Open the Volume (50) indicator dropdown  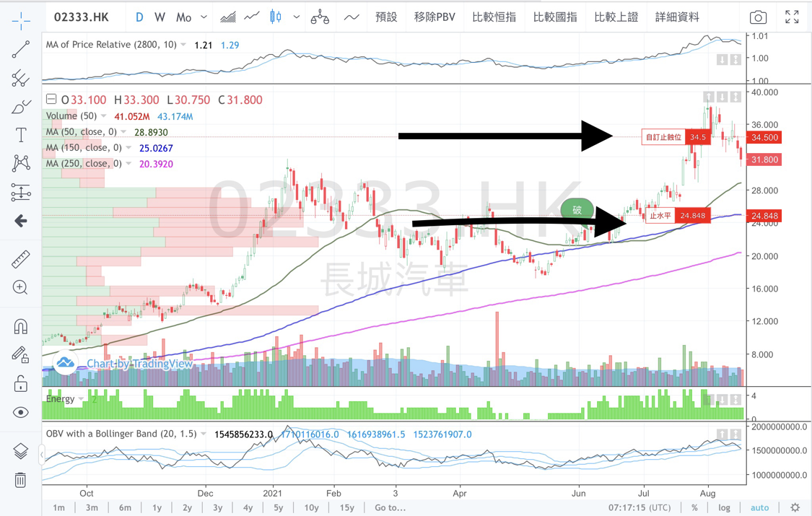[x=103, y=116]
